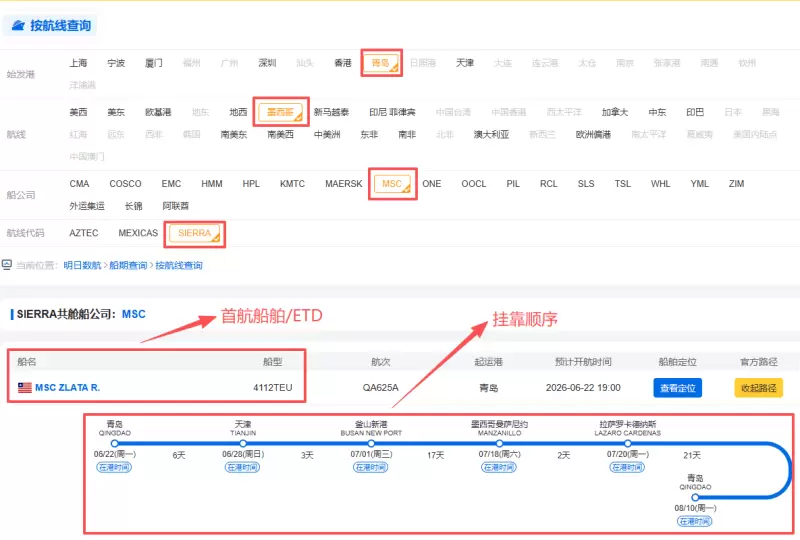Toggle the selected MSC carrier
The image size is (800, 540).
(392, 184)
